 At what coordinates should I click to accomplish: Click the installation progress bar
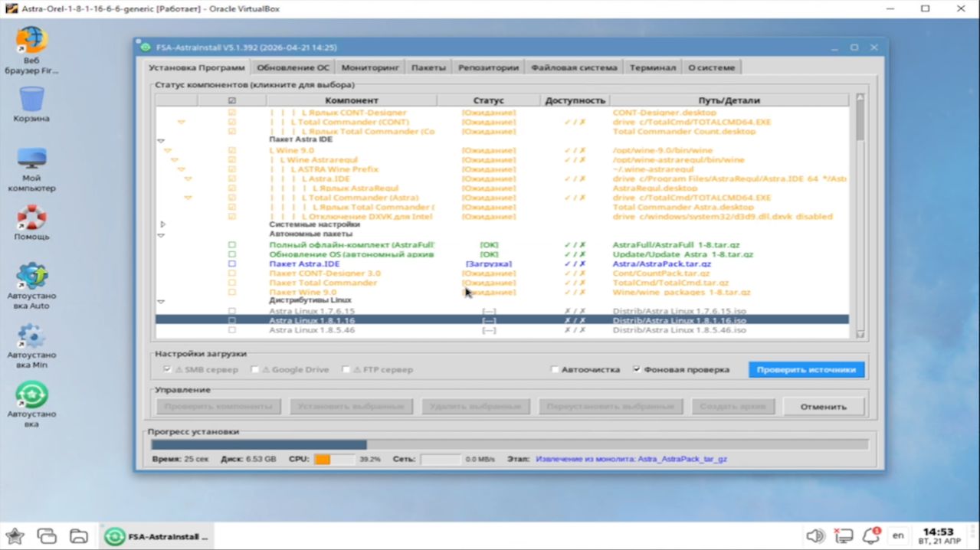(x=510, y=444)
